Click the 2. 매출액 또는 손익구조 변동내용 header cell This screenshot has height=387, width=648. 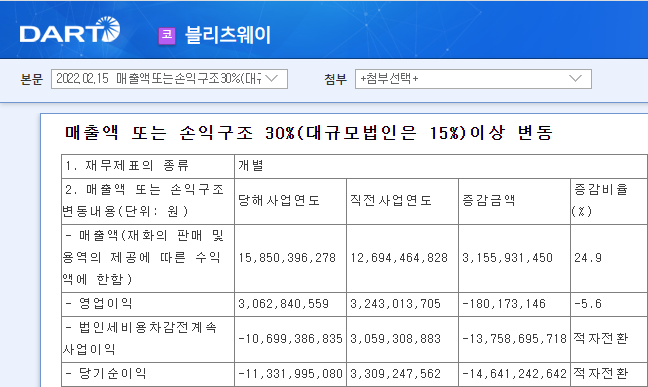coord(148,201)
